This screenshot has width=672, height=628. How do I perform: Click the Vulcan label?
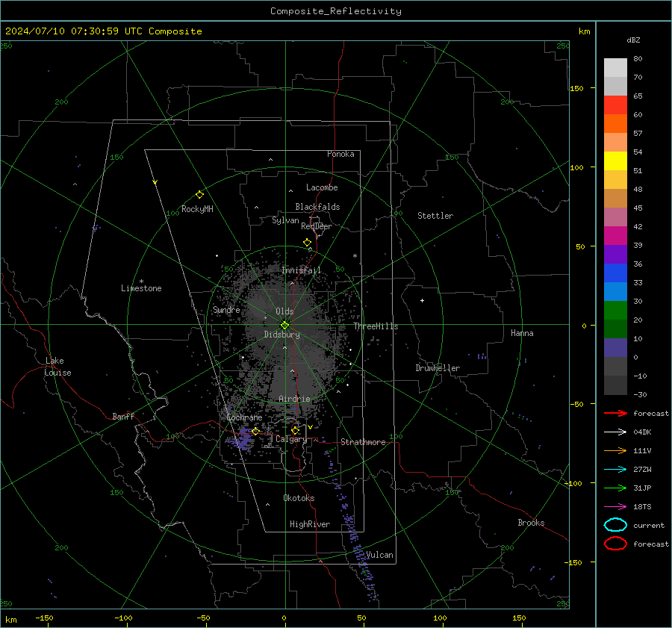click(x=379, y=555)
